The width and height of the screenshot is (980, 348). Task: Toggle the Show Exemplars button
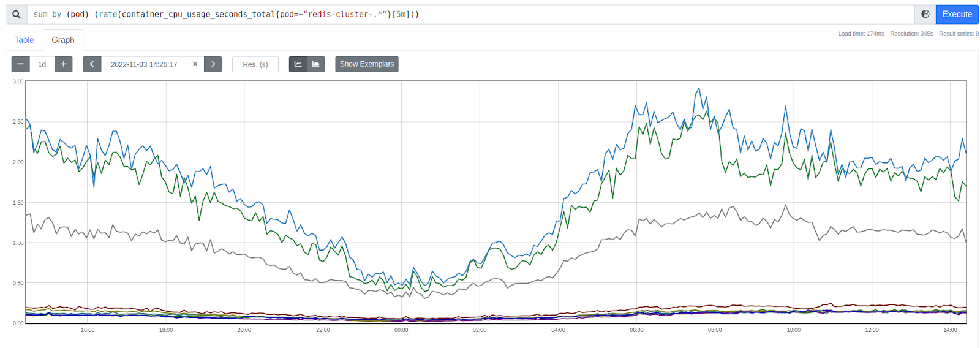point(366,64)
